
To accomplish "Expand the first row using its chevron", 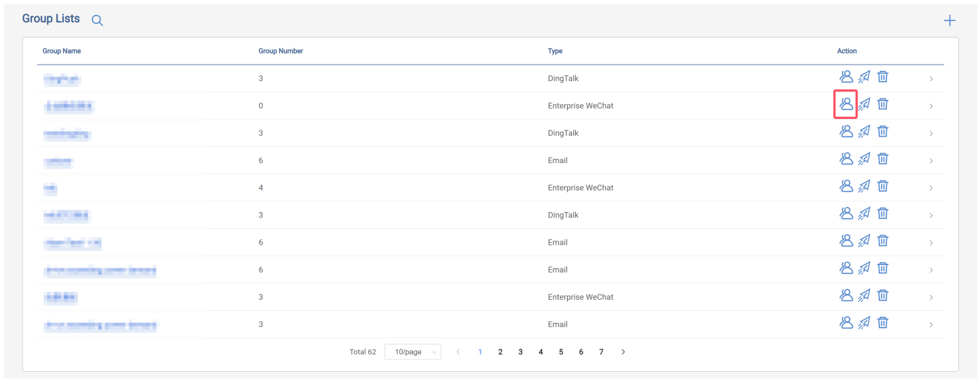I will coord(930,79).
